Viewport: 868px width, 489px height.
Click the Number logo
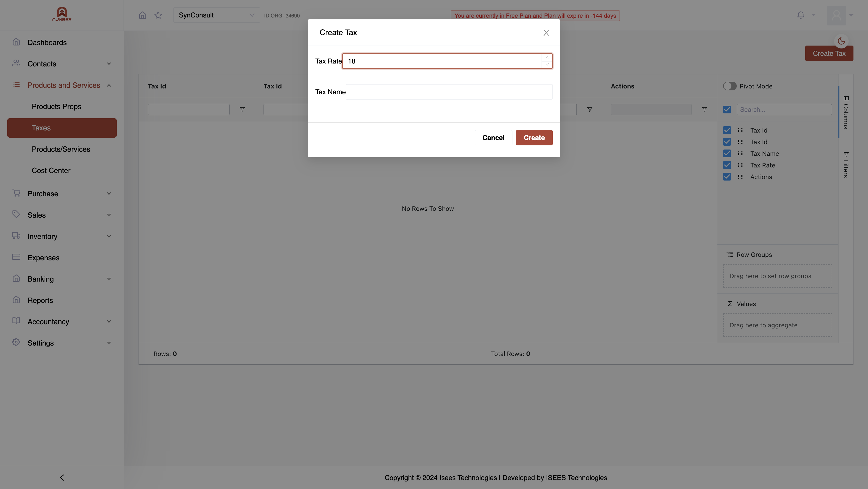point(62,15)
